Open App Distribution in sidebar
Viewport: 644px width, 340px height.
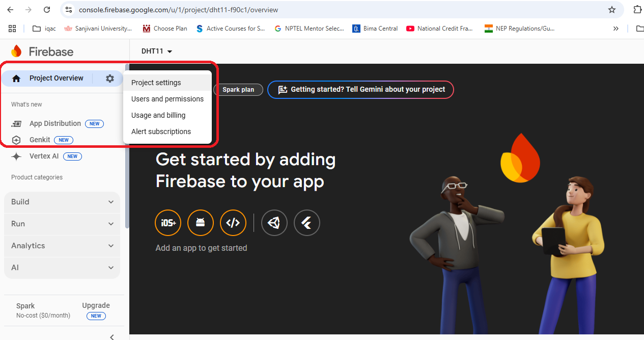pos(55,123)
